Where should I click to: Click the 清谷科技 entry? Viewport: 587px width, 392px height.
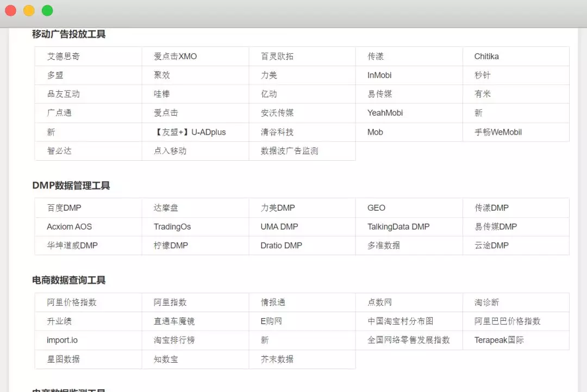tap(277, 132)
